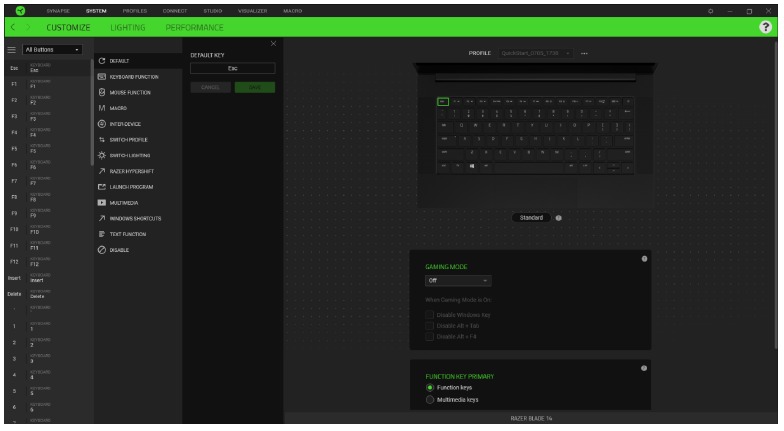This screenshot has width=784, height=431.
Task: Select the Windows Shortcuts icon
Action: (x=102, y=218)
